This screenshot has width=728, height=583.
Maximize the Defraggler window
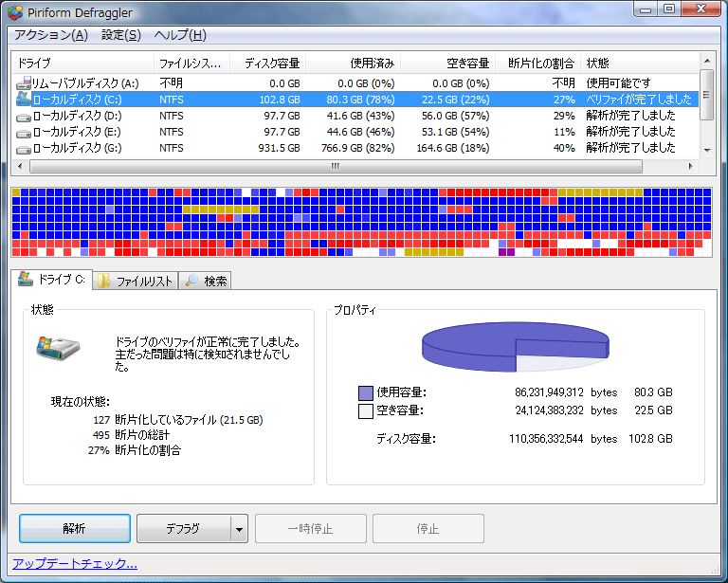[x=669, y=9]
